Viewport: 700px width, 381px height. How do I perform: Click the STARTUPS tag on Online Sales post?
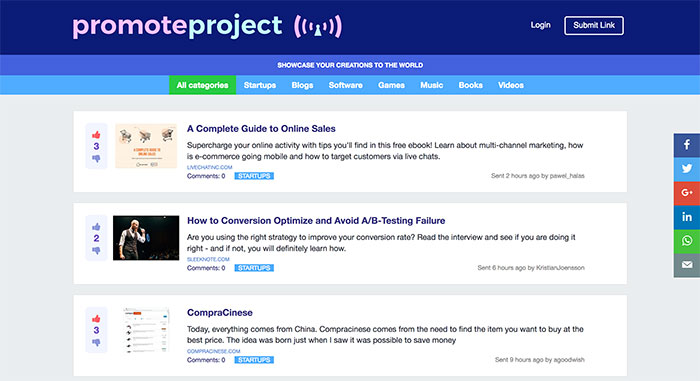coord(254,176)
